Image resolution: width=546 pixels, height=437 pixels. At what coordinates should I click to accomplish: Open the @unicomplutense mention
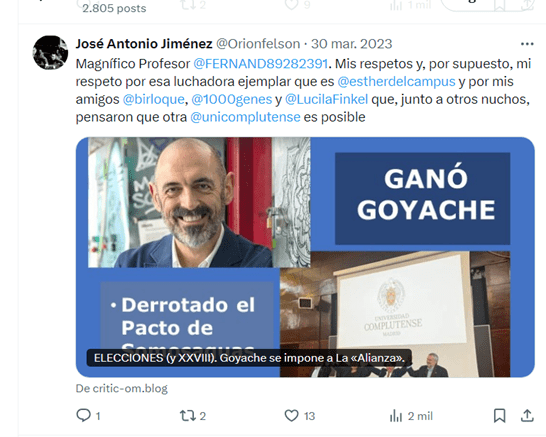tap(245, 117)
